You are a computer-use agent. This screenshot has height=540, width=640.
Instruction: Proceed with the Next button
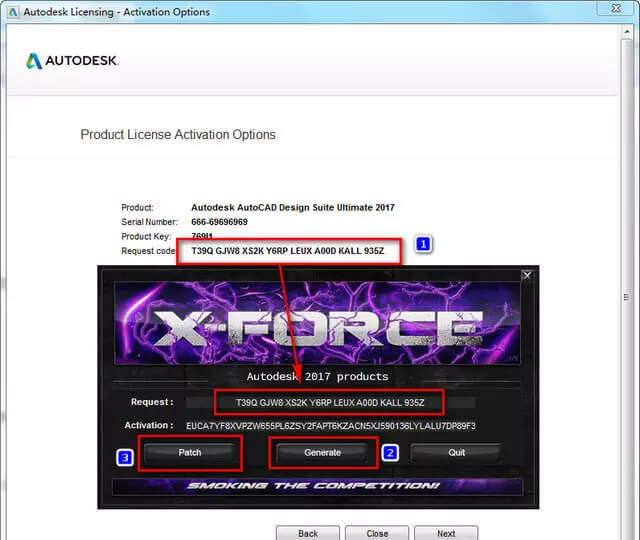(x=446, y=533)
